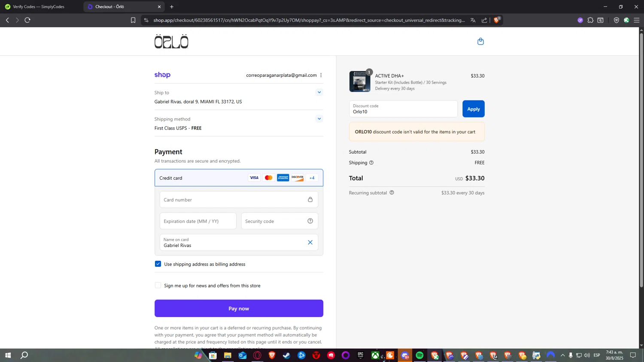Open the purple extension icon in toolbar

(580, 20)
